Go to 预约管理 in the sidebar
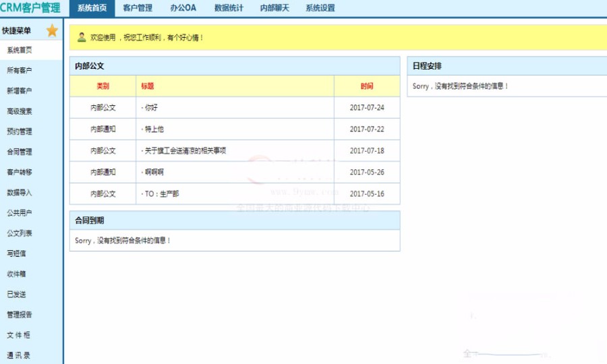The width and height of the screenshot is (607, 364). pos(20,131)
